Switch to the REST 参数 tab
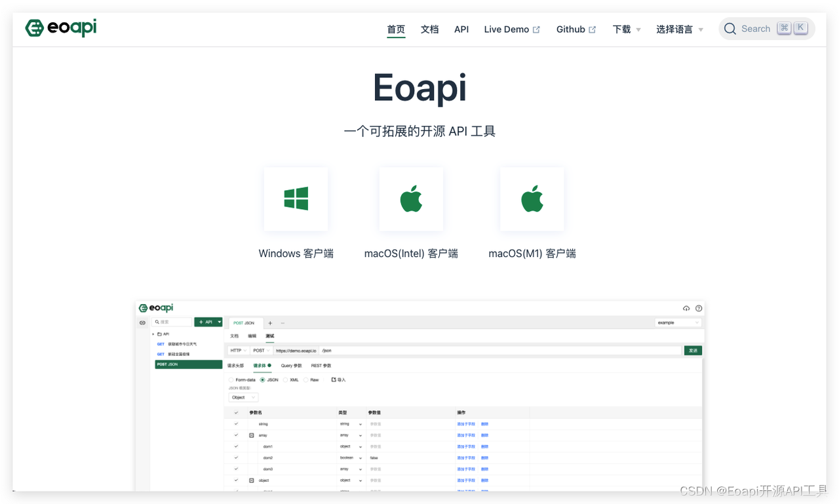Screen dimensions: 839x504 pyautogui.click(x=321, y=366)
